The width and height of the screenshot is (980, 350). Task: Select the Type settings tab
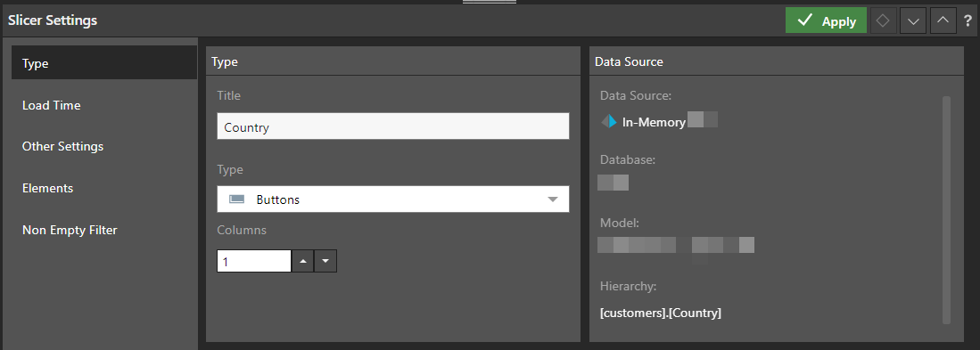point(104,63)
